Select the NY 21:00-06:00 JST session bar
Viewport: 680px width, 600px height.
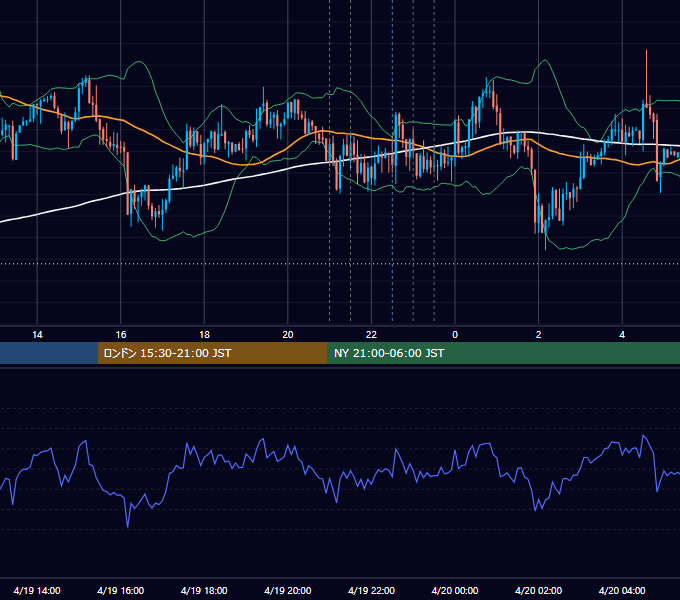point(503,353)
